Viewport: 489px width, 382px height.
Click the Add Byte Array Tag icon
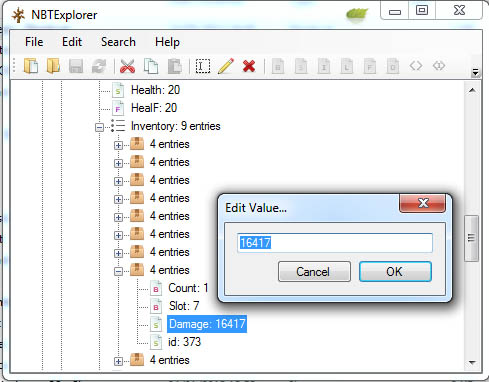coord(416,66)
